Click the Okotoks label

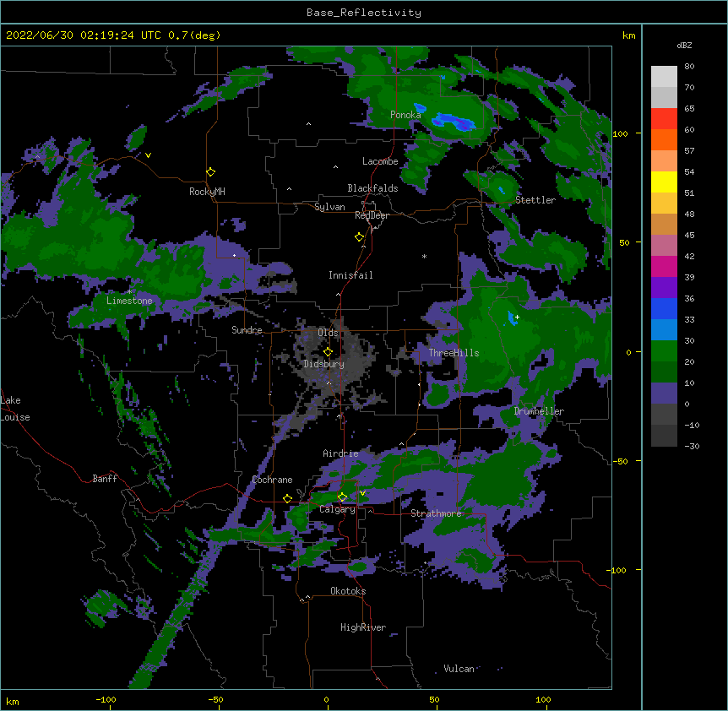pos(348,591)
